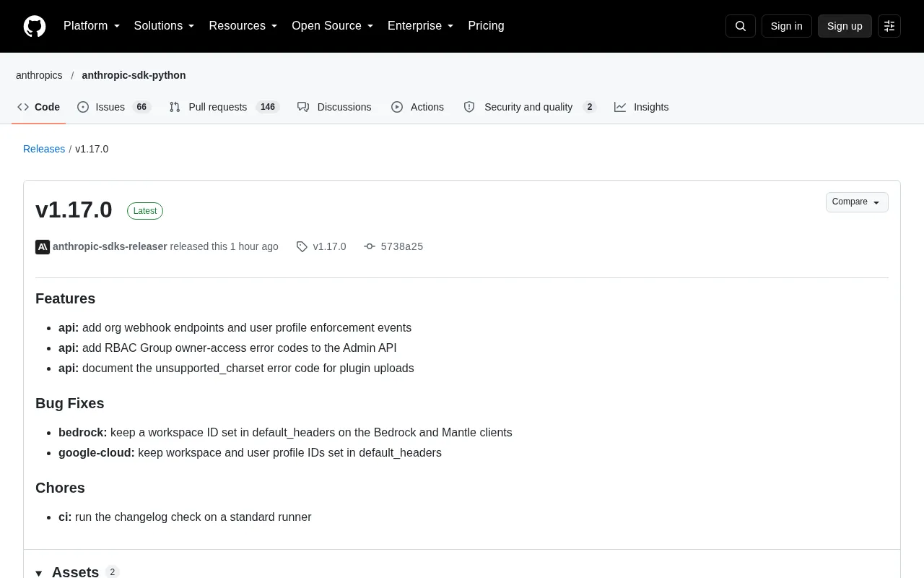Click the unsupported_charset feature line
924x578 pixels.
(236, 368)
